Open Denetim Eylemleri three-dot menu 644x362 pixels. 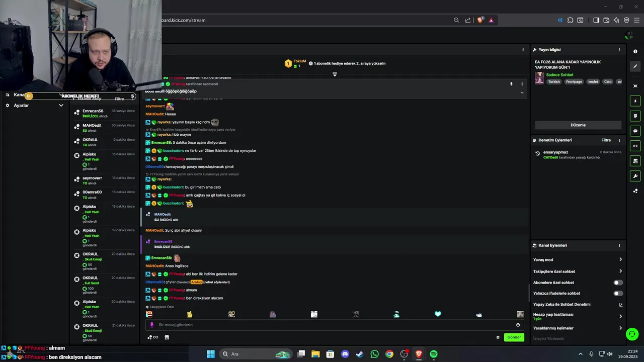pyautogui.click(x=619, y=140)
